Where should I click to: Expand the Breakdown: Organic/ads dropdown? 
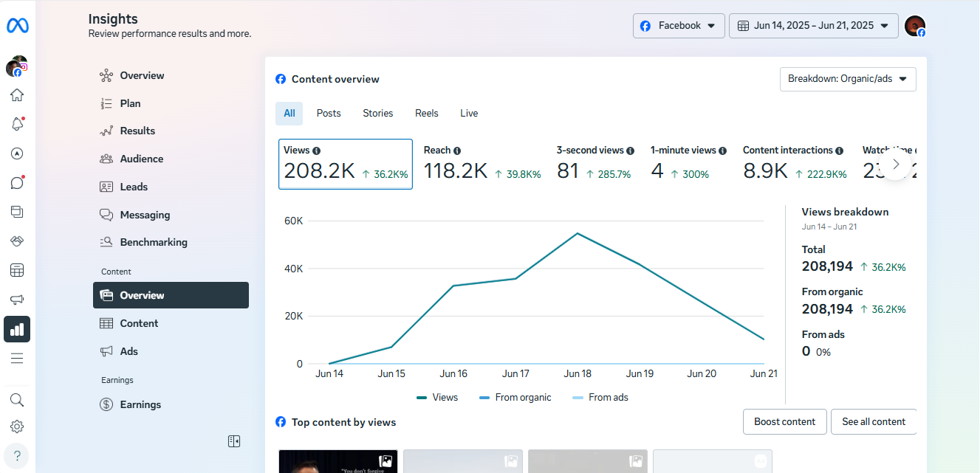click(847, 79)
